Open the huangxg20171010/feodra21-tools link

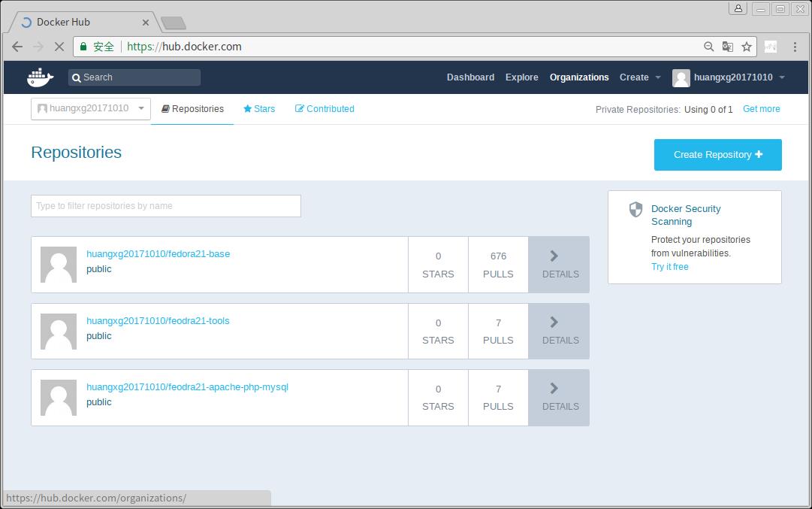tap(158, 321)
